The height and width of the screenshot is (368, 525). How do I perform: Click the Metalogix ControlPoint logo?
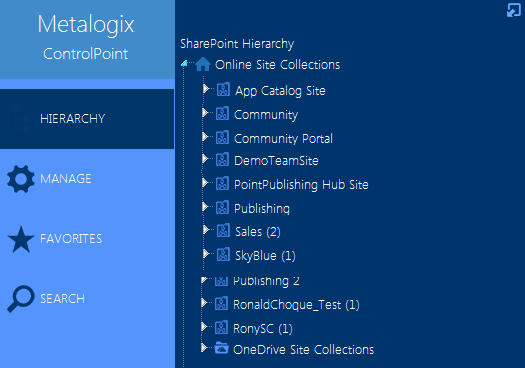(86, 38)
